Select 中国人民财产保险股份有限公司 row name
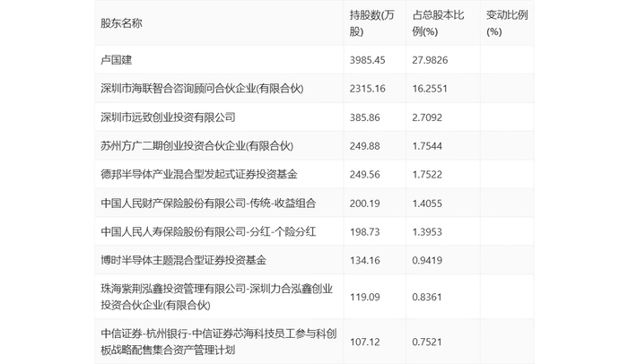This screenshot has width=628, height=364. click(208, 203)
